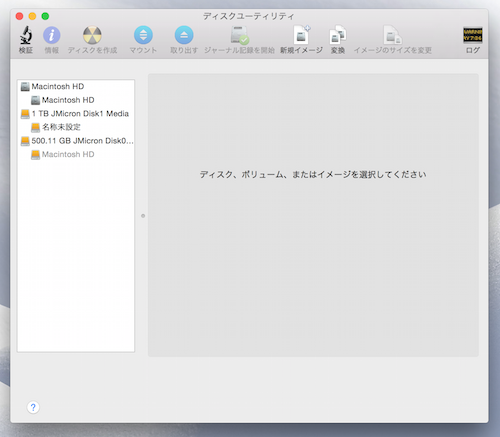Click the 検証 microscope toolbar icon
The height and width of the screenshot is (437, 500).
tap(26, 35)
